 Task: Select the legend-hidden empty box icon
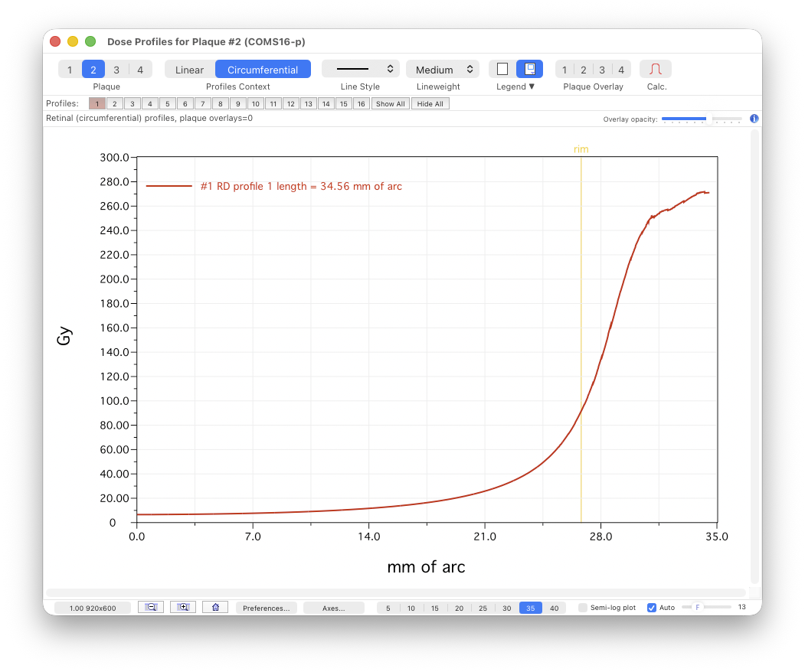point(502,69)
